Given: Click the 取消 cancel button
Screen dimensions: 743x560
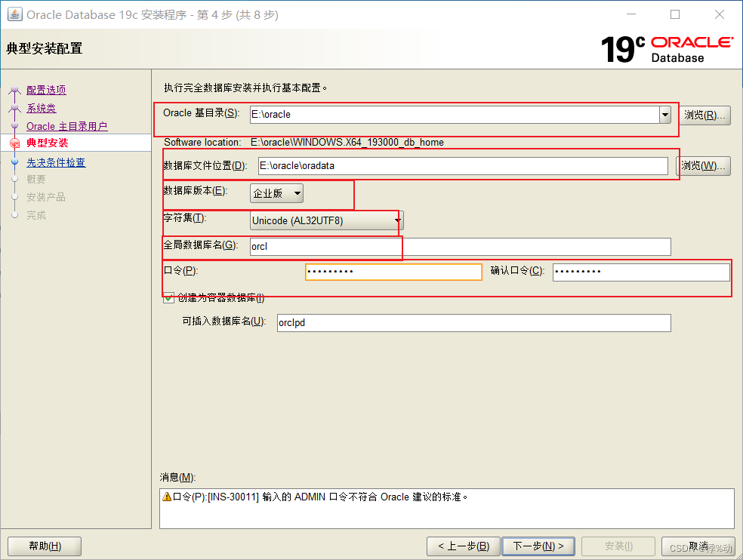Looking at the screenshot, I should (698, 546).
